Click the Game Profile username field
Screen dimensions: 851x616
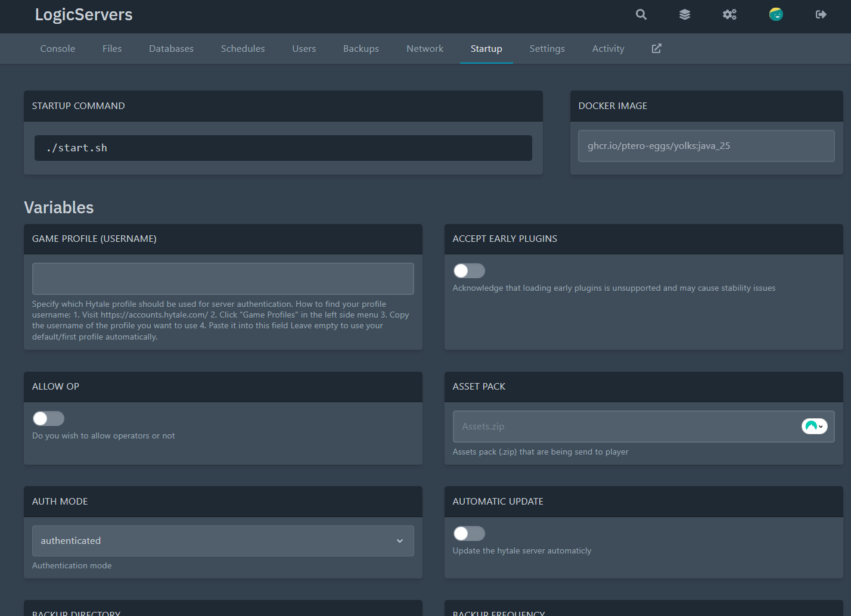pos(222,278)
